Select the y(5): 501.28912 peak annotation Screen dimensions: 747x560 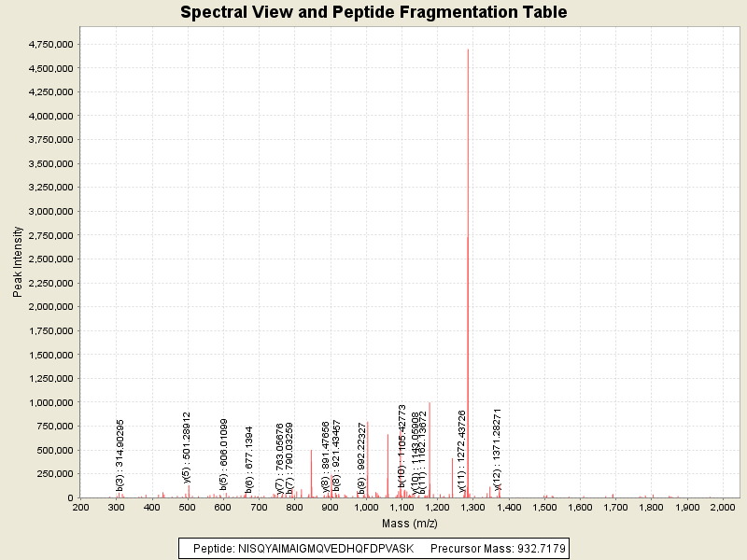[x=187, y=448]
